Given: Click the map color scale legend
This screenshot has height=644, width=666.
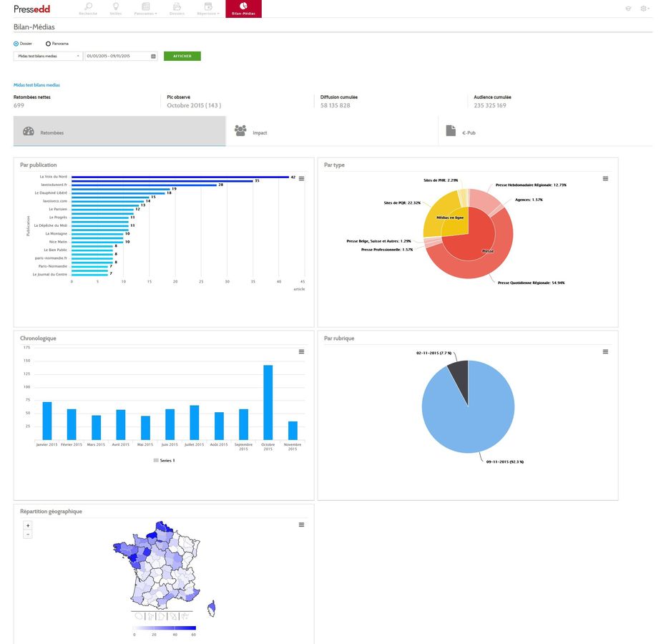Looking at the screenshot, I should point(165,628).
